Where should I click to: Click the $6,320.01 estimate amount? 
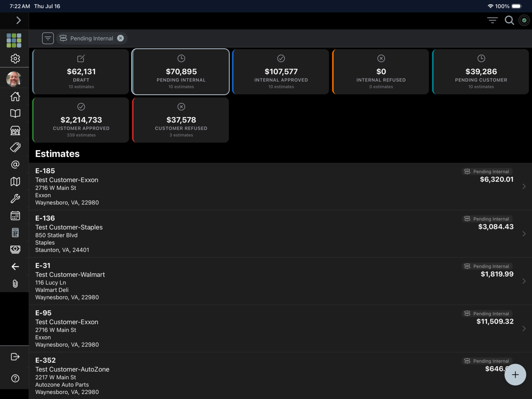(x=497, y=179)
